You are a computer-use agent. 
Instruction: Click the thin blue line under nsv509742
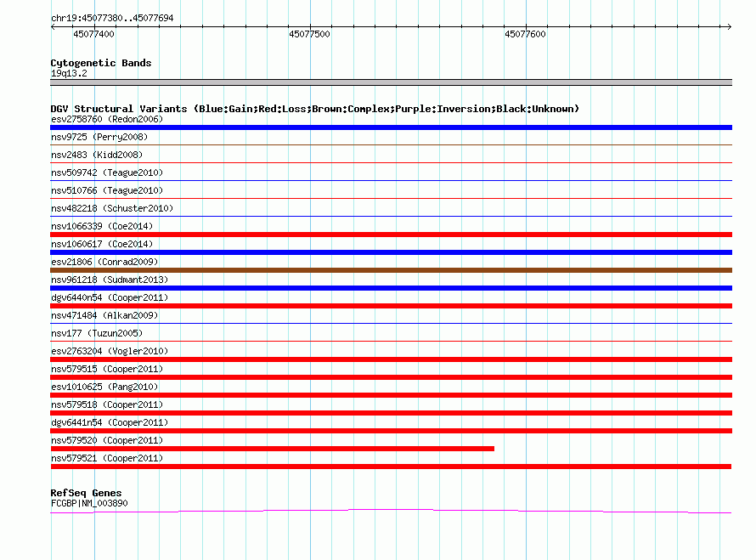click(391, 180)
